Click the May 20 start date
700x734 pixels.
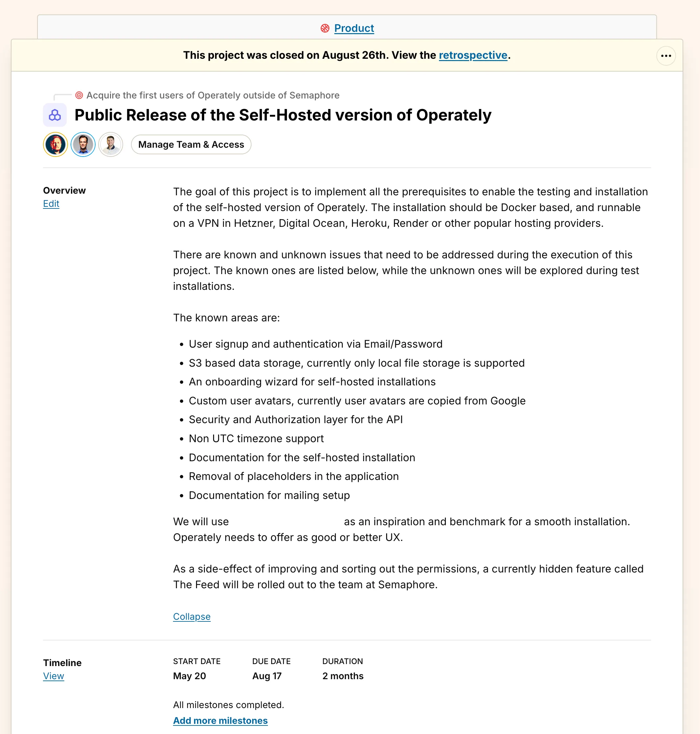(x=189, y=676)
